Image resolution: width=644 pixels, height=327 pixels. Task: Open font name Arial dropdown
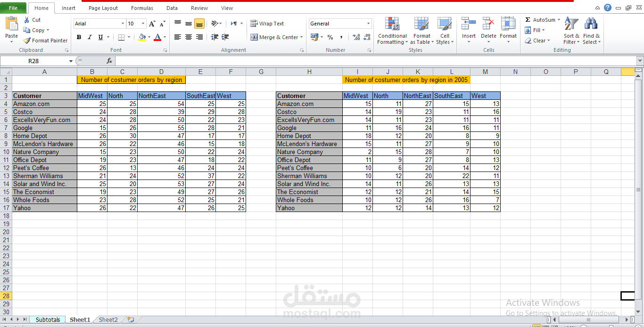(x=123, y=24)
